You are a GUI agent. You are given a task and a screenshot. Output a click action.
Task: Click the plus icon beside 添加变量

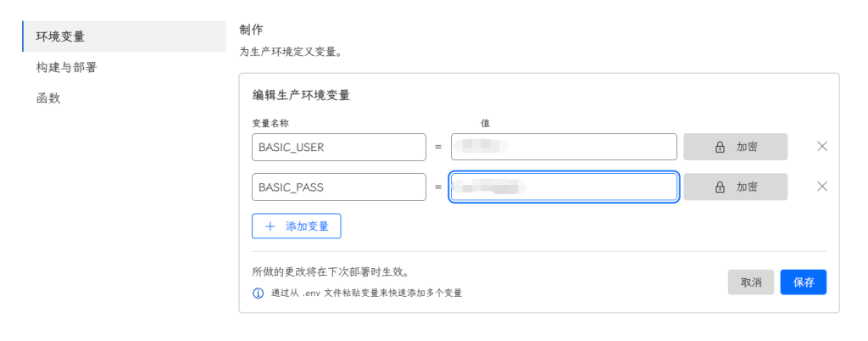(270, 226)
